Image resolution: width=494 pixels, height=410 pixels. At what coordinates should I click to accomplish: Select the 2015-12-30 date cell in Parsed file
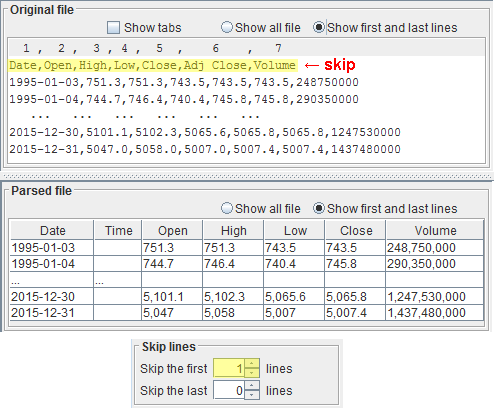tap(52, 296)
